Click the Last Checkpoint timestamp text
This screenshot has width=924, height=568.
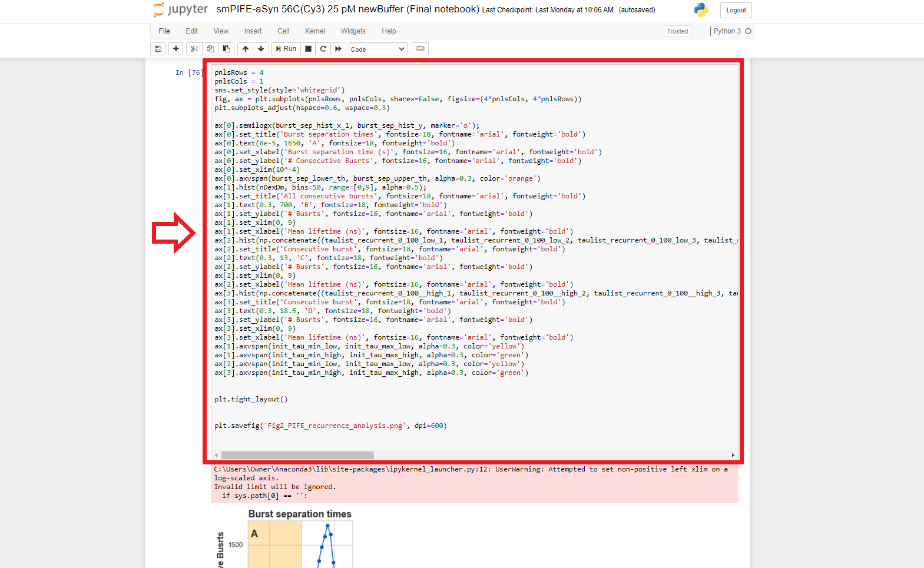548,10
